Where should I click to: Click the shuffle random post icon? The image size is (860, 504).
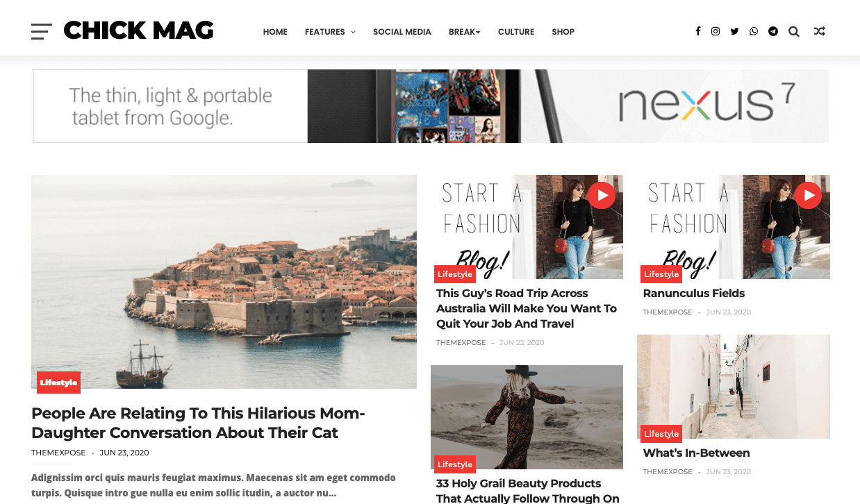coord(820,31)
